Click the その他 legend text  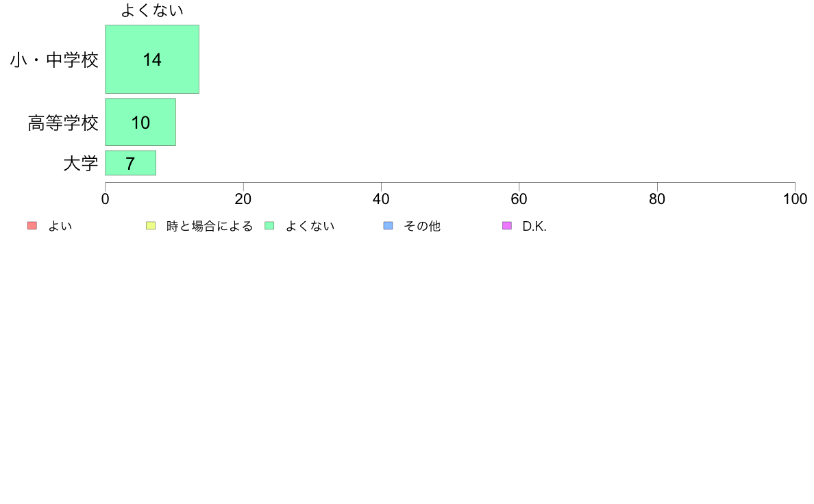[x=422, y=226]
